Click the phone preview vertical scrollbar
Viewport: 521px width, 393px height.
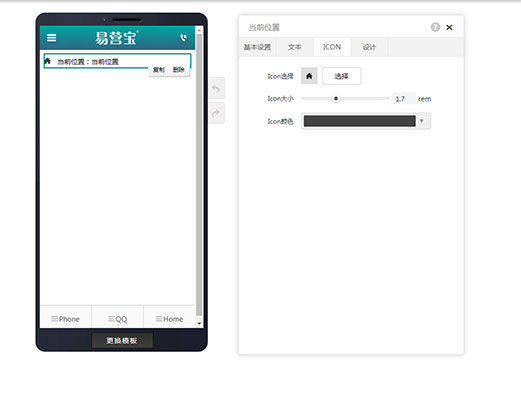(x=199, y=174)
